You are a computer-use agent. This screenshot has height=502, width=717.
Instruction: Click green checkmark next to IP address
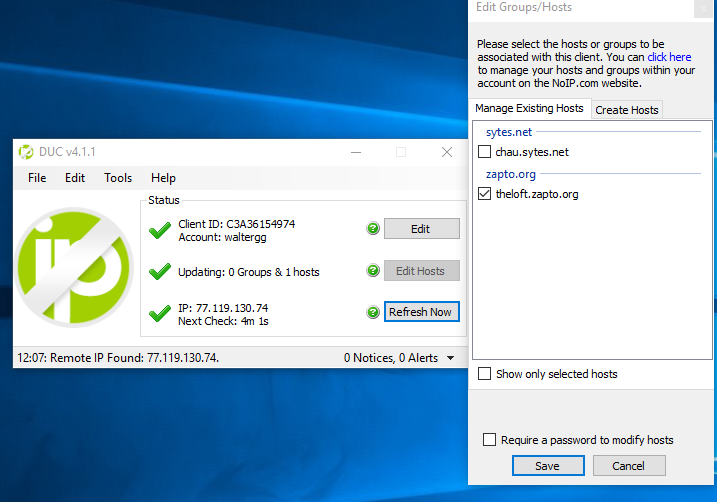point(160,314)
